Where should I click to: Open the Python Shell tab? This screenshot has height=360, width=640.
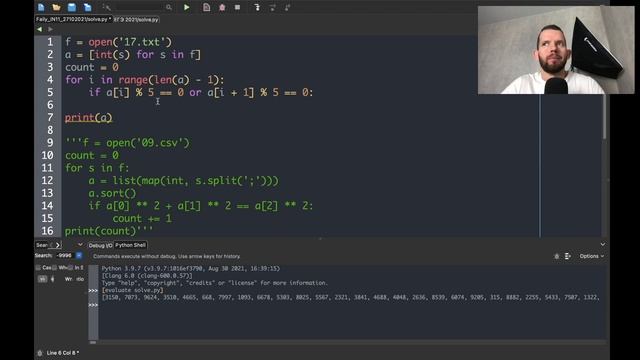[x=130, y=245]
